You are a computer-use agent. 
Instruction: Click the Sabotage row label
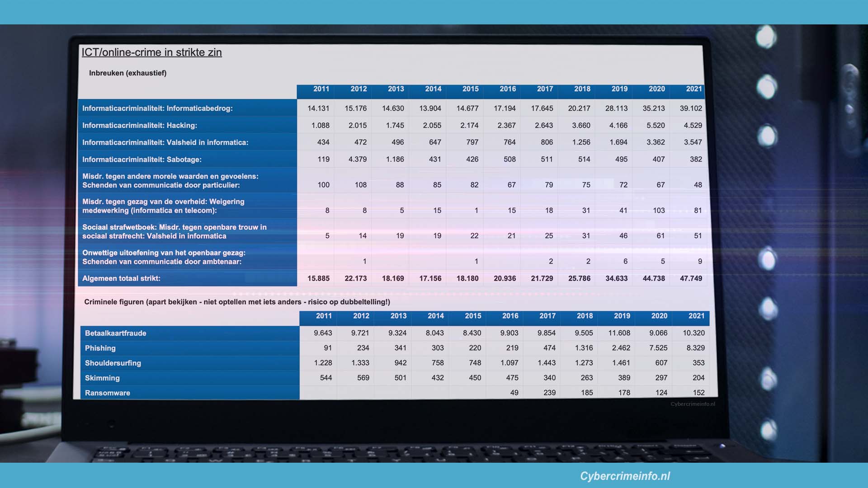(142, 160)
